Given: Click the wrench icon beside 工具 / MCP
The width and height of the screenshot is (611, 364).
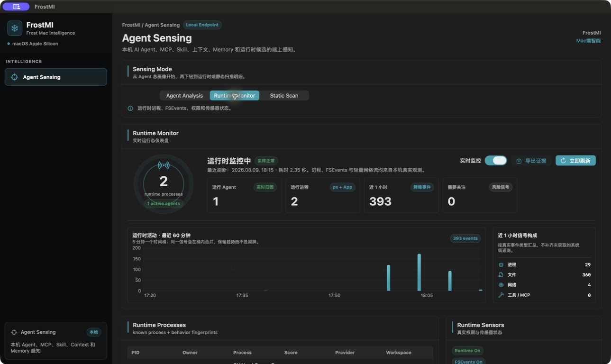Looking at the screenshot, I should tap(501, 295).
